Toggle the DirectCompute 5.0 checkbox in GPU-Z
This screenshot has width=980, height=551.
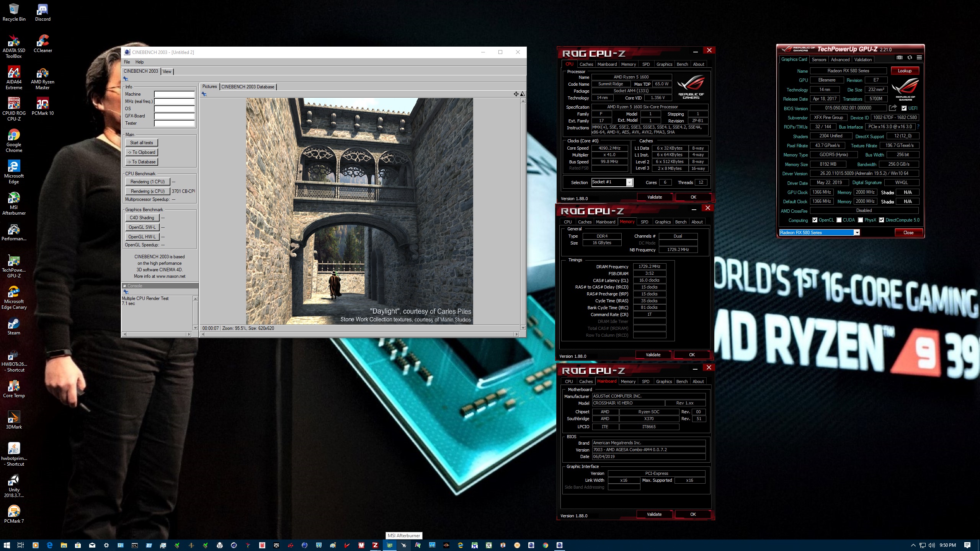coord(882,220)
